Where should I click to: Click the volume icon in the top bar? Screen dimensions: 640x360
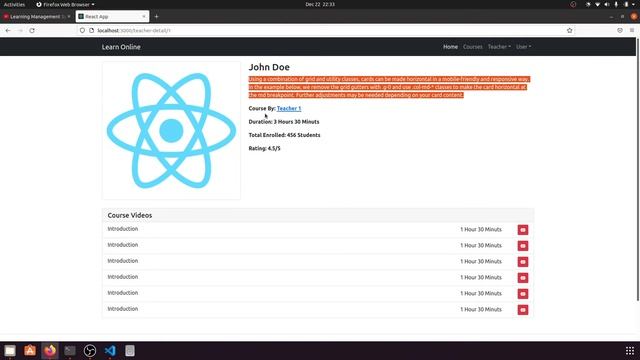607,4
